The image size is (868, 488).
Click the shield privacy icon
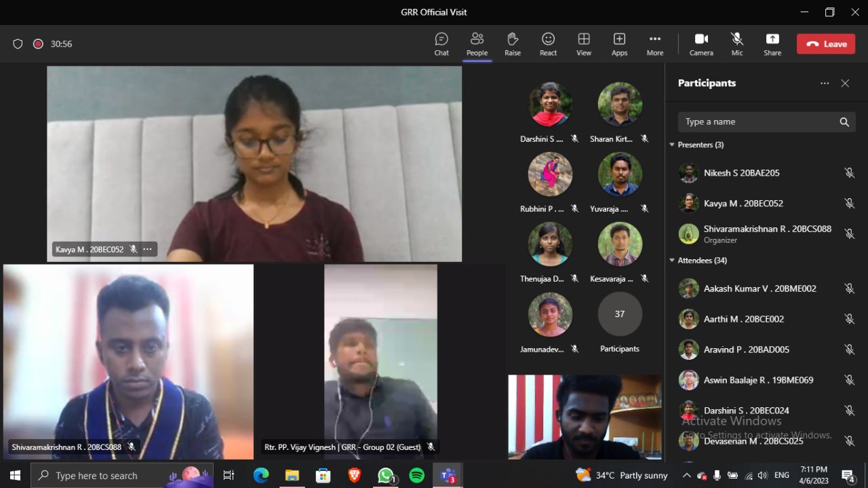coord(18,44)
